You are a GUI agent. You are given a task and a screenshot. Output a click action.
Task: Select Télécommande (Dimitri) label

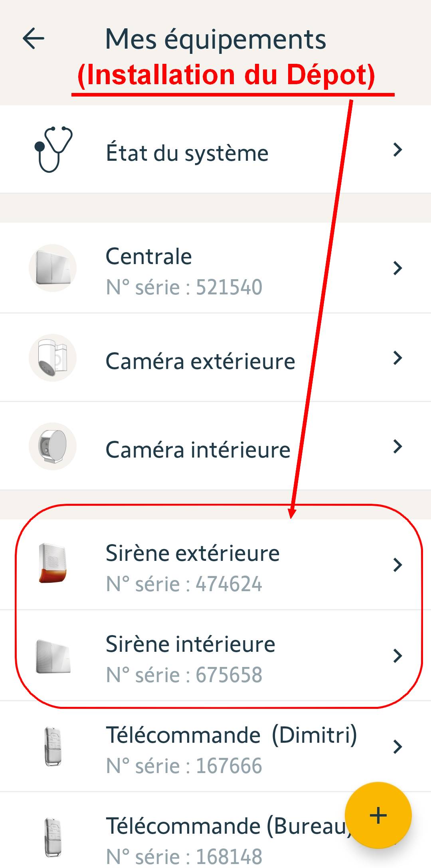(x=231, y=735)
